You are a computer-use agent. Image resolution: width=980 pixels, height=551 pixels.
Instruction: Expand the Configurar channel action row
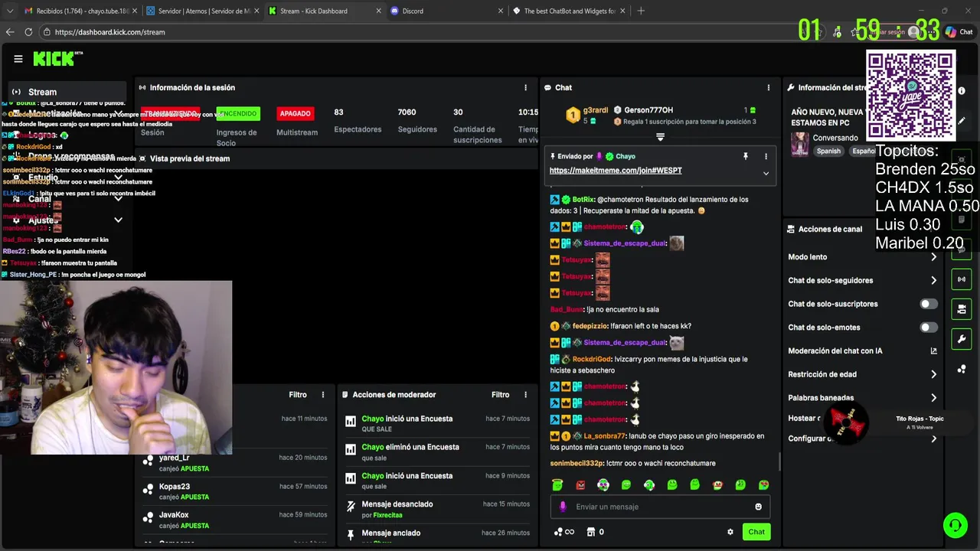point(862,439)
